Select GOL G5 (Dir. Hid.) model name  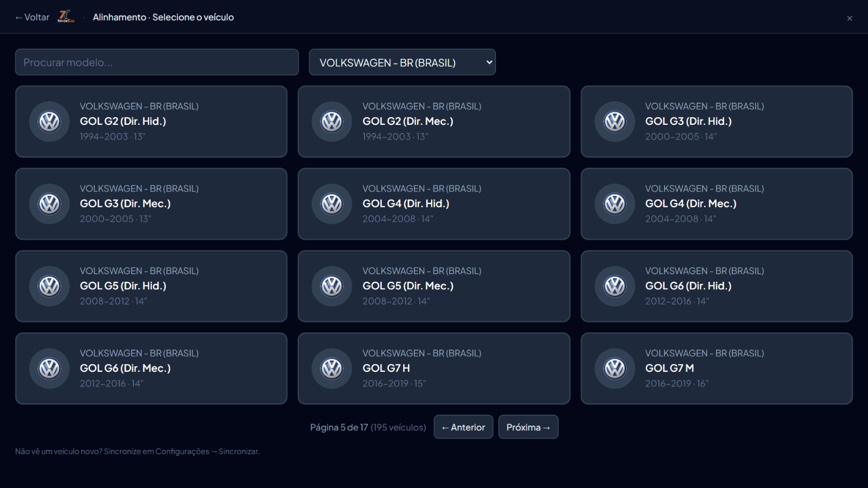(x=123, y=286)
